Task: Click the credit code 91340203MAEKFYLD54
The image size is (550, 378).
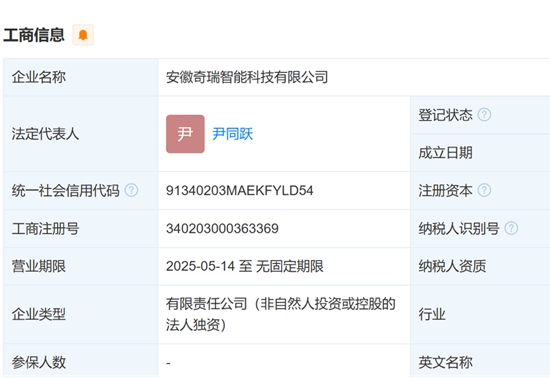Action: coord(240,190)
